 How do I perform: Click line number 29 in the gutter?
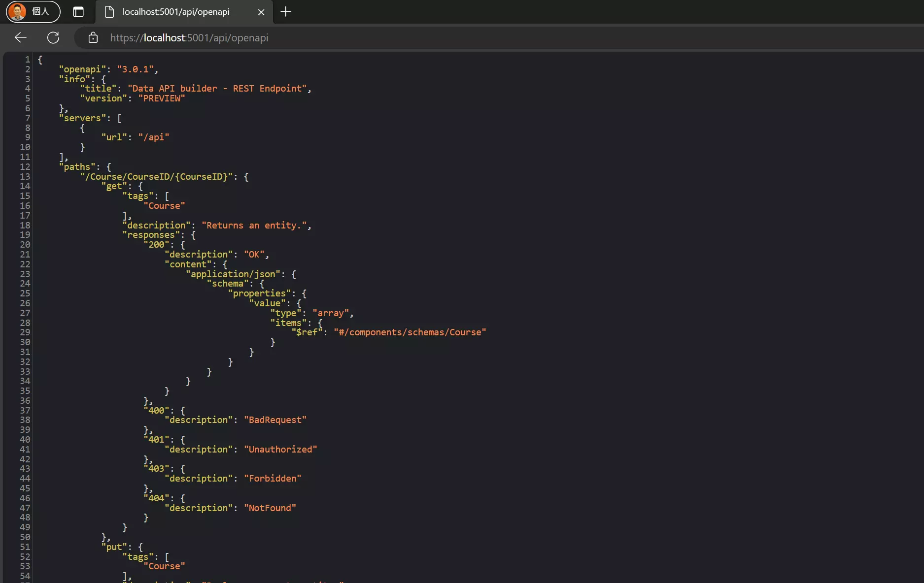[25, 332]
